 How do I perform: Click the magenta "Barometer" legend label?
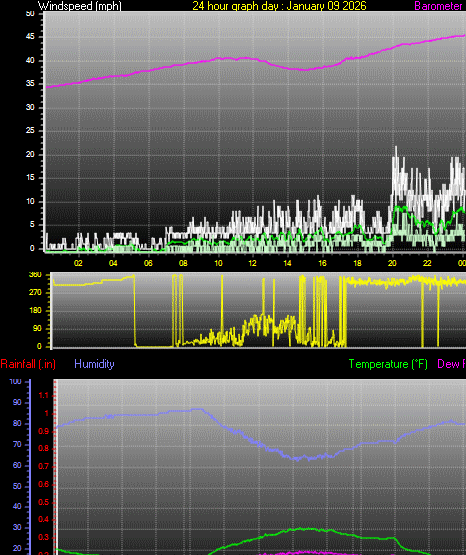point(438,6)
